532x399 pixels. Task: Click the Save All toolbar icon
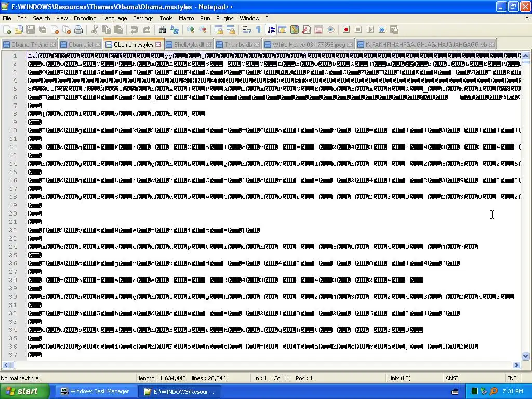coord(43,30)
